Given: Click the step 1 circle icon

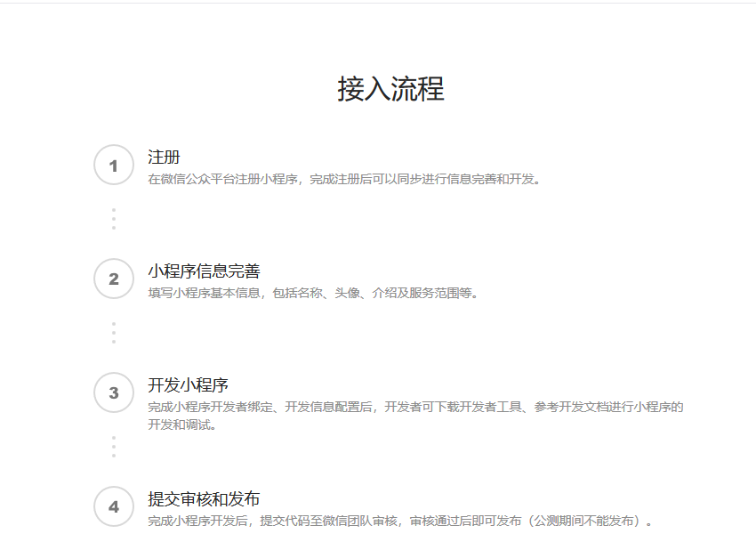Looking at the screenshot, I should point(113,165).
